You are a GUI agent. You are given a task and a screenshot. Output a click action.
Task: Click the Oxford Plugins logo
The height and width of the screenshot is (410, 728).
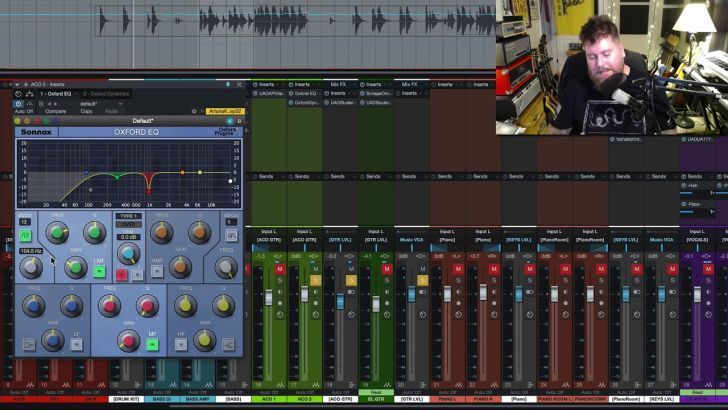[228, 131]
